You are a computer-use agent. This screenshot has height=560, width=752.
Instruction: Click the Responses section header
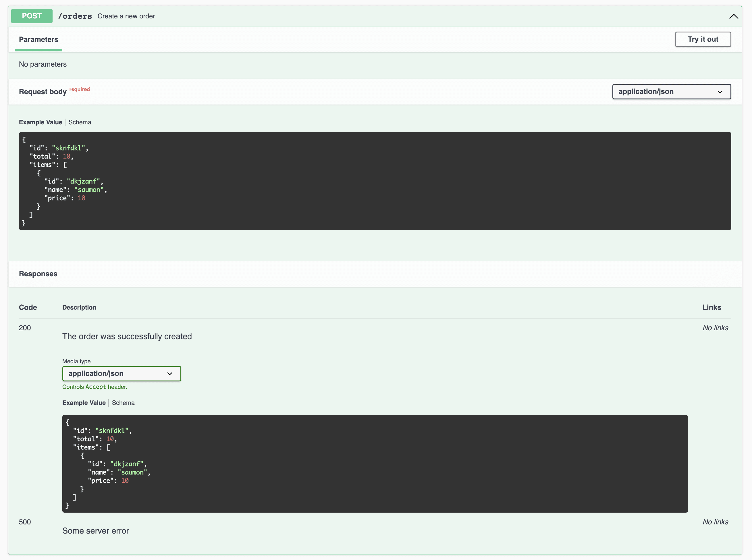pos(38,274)
